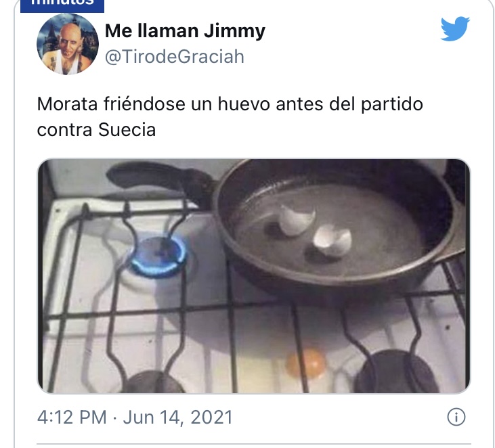
Task: Click the blue "minutos" label at the top
Action: (x=62, y=4)
